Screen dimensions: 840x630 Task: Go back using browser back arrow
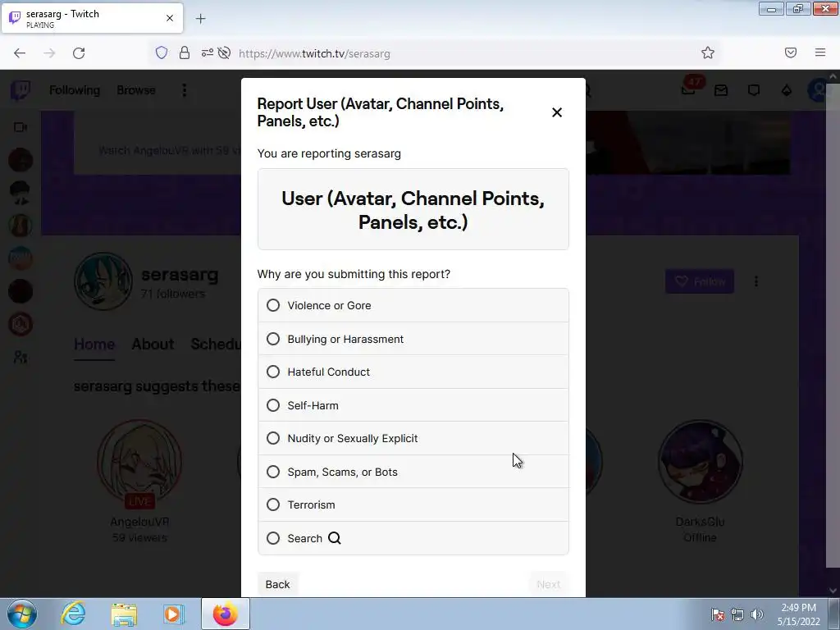tap(20, 53)
